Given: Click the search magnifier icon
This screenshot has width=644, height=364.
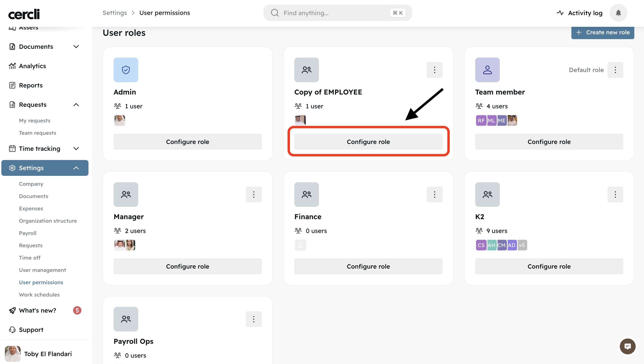Looking at the screenshot, I should (x=275, y=13).
